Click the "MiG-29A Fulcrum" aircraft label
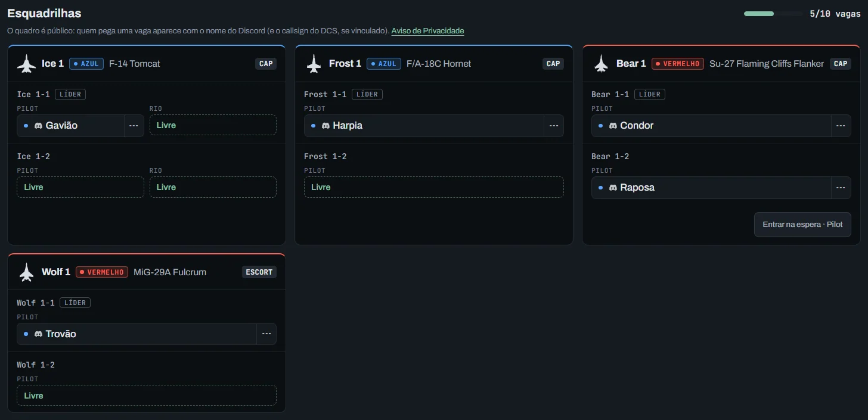Image resolution: width=868 pixels, height=420 pixels. point(170,272)
